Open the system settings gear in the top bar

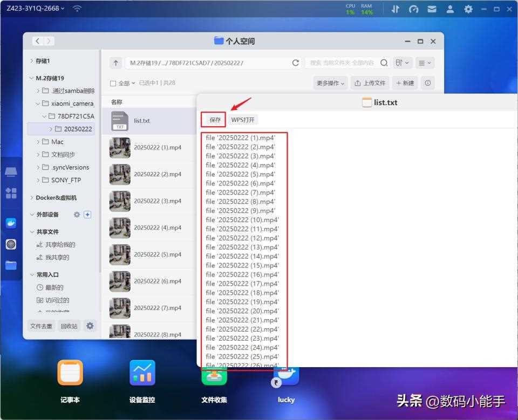click(468, 9)
